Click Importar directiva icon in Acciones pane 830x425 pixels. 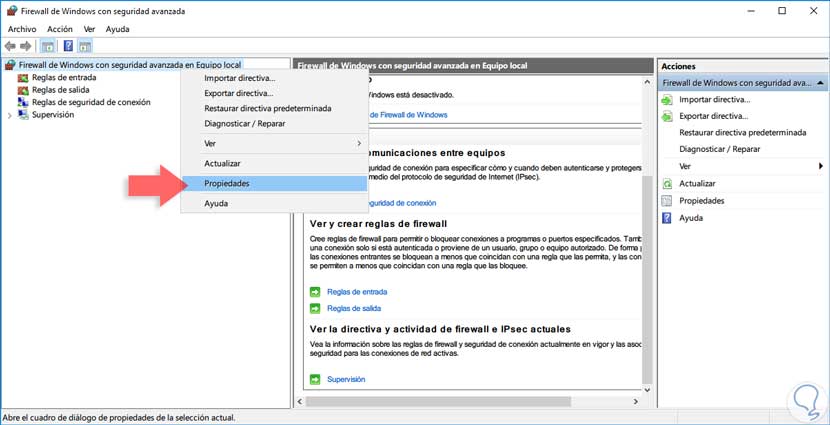(667, 100)
